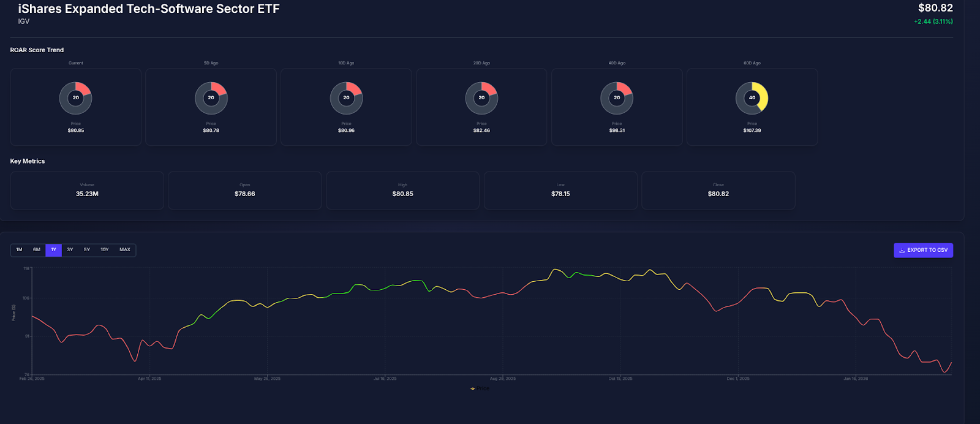Set chart range to 5Y
Screen dimensions: 980x424
[x=87, y=250]
